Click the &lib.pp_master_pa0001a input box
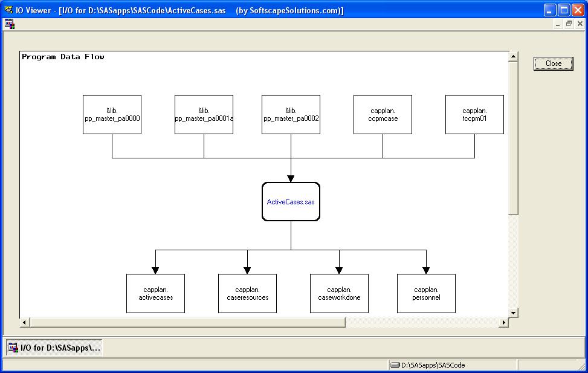Viewport: 588px width, 373px height. pos(204,115)
